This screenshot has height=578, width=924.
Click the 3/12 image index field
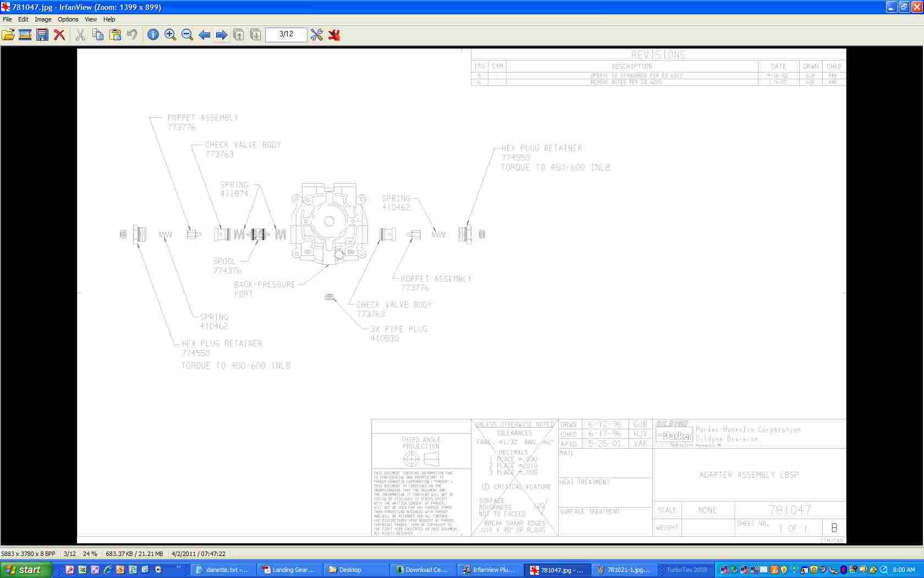point(286,34)
